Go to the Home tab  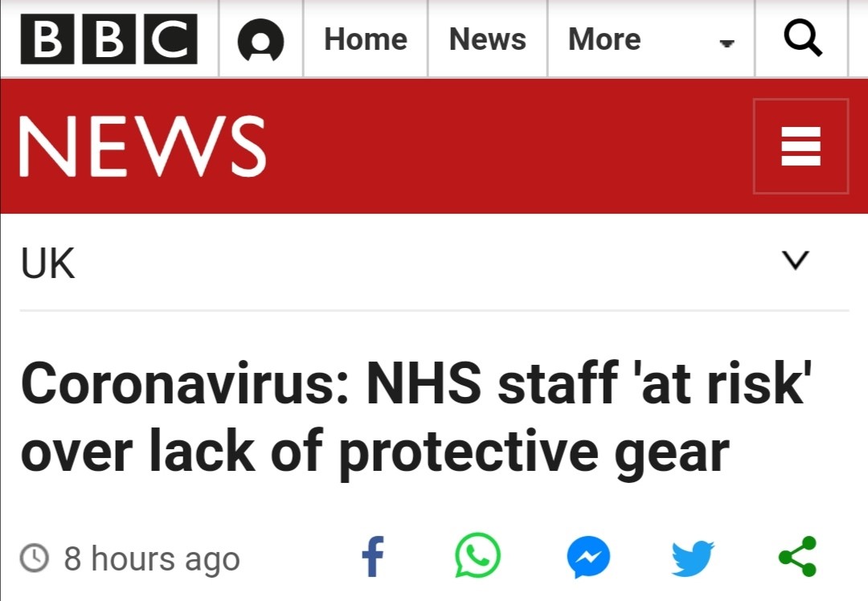[x=366, y=39]
